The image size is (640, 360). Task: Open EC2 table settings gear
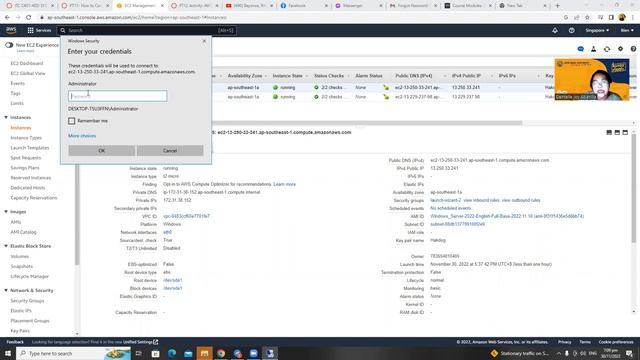620,49
